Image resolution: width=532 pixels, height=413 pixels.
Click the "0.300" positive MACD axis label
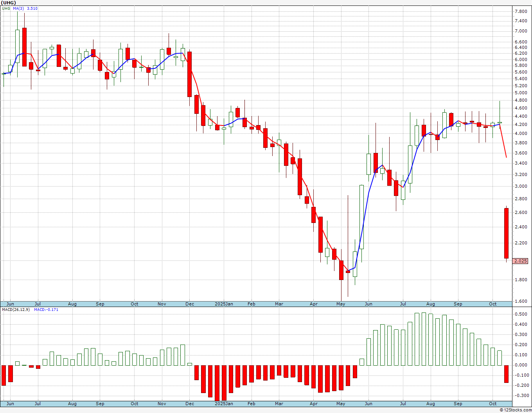tap(521, 334)
